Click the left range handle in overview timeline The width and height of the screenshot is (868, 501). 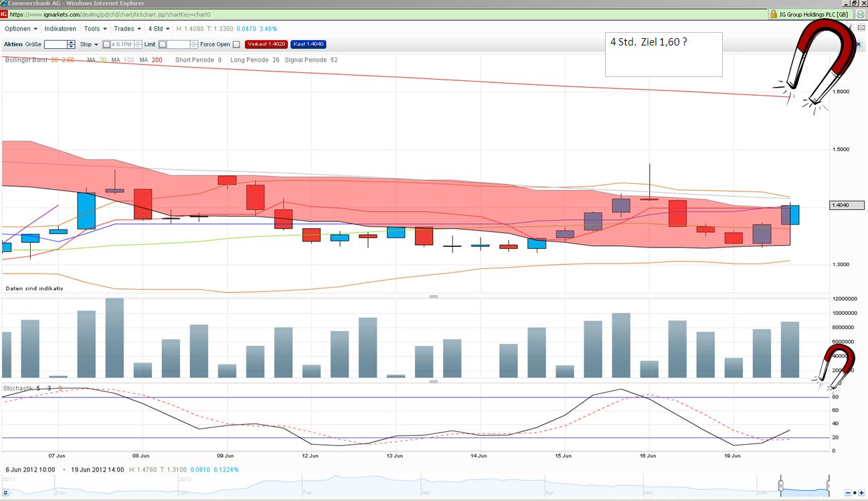(780, 484)
